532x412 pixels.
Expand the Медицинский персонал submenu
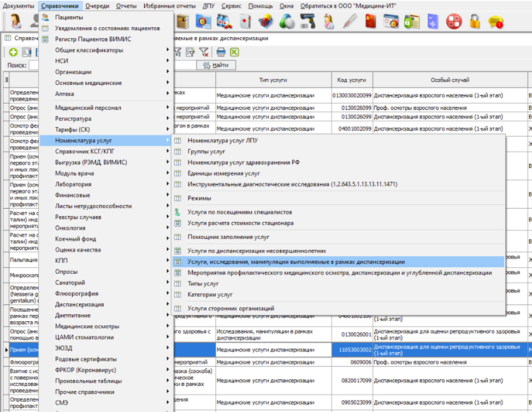[107, 108]
